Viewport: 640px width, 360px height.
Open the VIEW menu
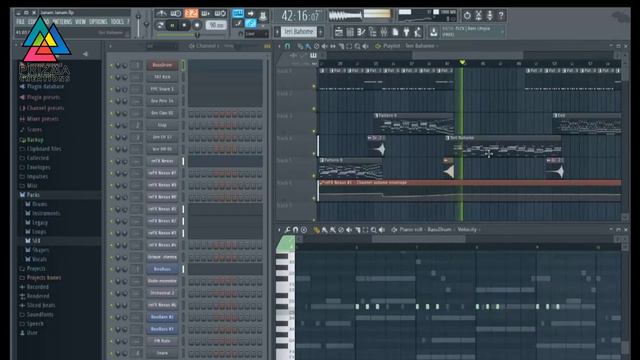coord(80,22)
